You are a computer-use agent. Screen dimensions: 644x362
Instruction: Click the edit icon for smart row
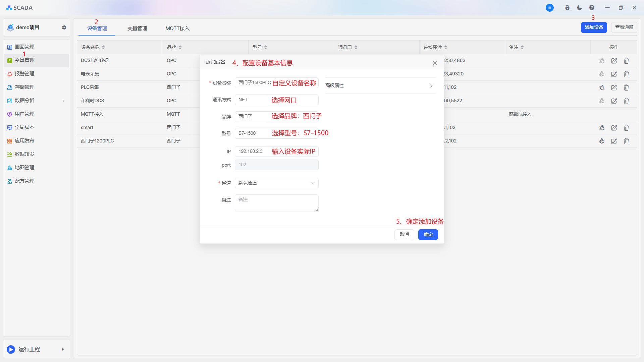614,128
